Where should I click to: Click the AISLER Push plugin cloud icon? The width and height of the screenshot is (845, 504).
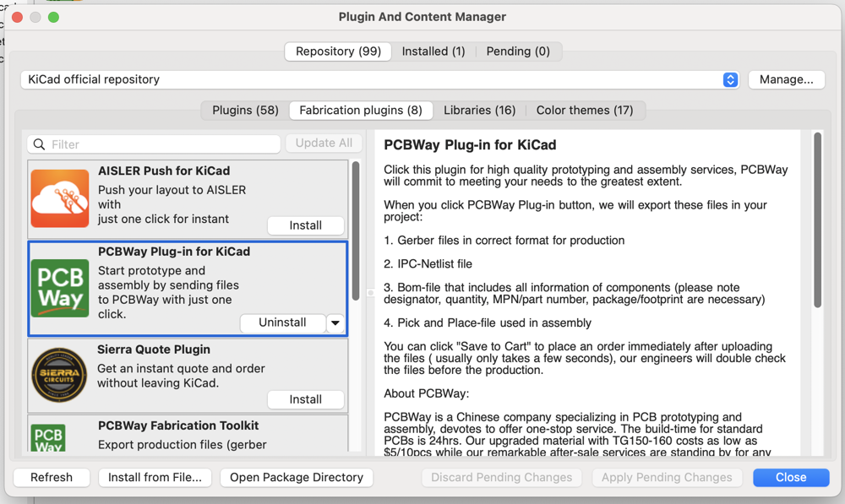point(60,198)
